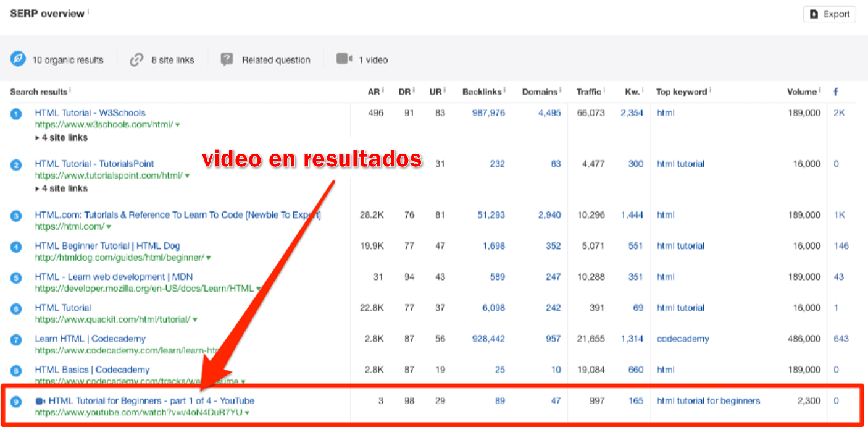This screenshot has height=427, width=868.
Task: Click the Export button
Action: point(829,14)
